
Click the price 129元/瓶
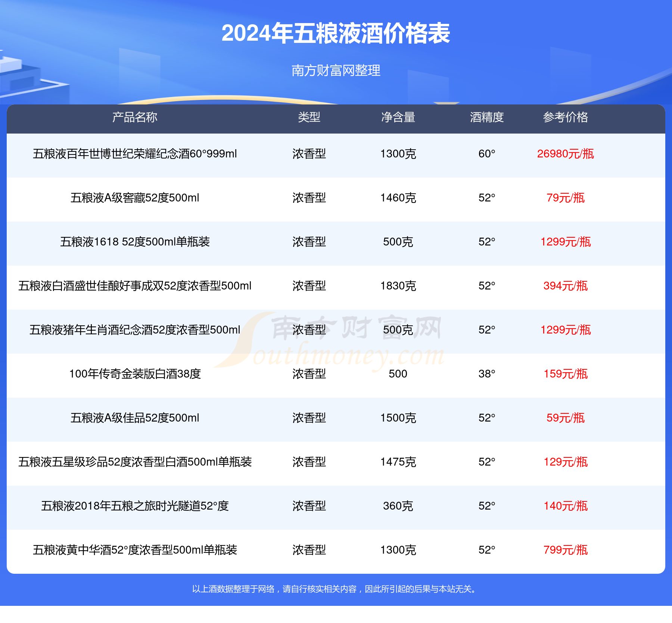[566, 462]
